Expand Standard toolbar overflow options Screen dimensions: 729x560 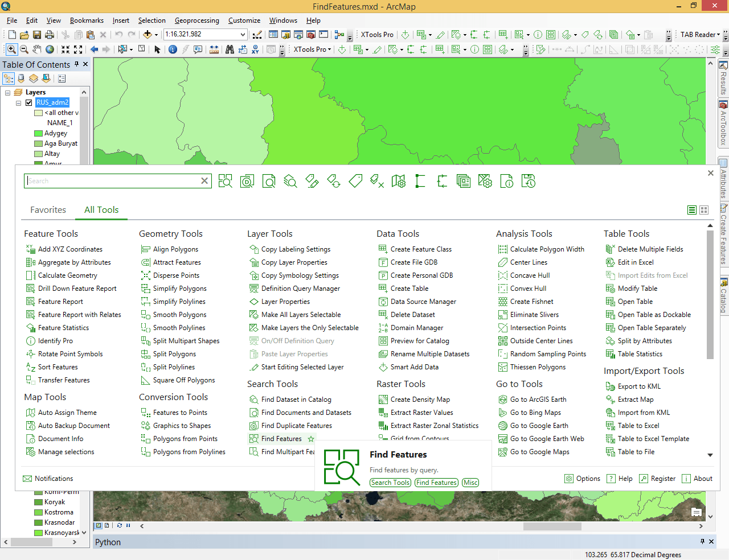click(350, 35)
